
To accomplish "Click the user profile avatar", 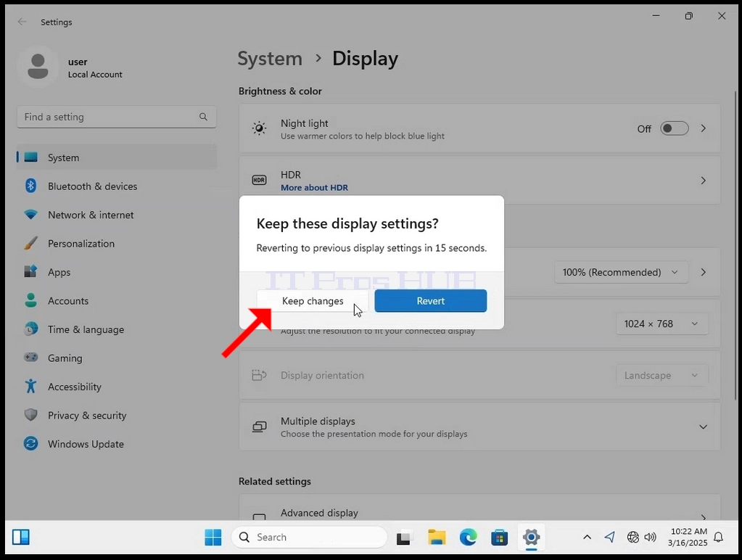I will 38,66.
